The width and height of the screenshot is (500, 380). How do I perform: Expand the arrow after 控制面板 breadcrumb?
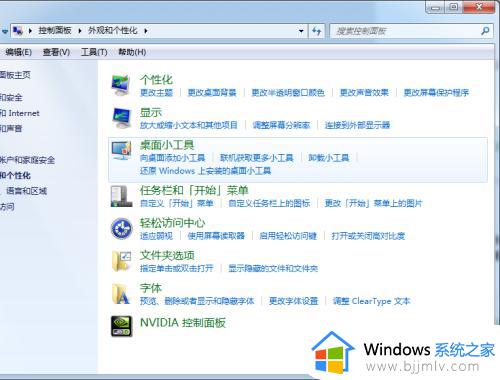80,31
